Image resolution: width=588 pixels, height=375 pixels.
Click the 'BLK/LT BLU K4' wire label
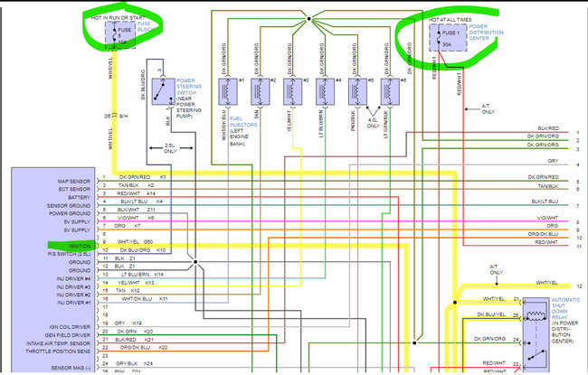pos(142,202)
